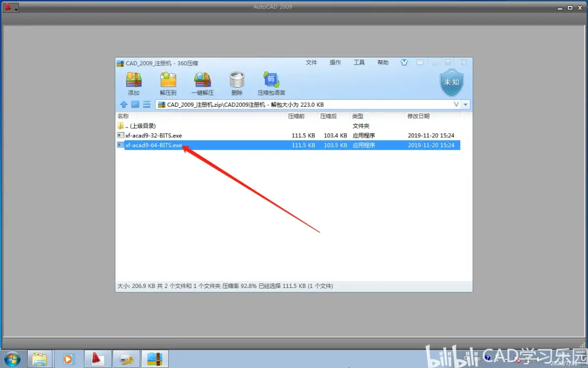Open the 工具 menu
The height and width of the screenshot is (368, 588).
(359, 62)
